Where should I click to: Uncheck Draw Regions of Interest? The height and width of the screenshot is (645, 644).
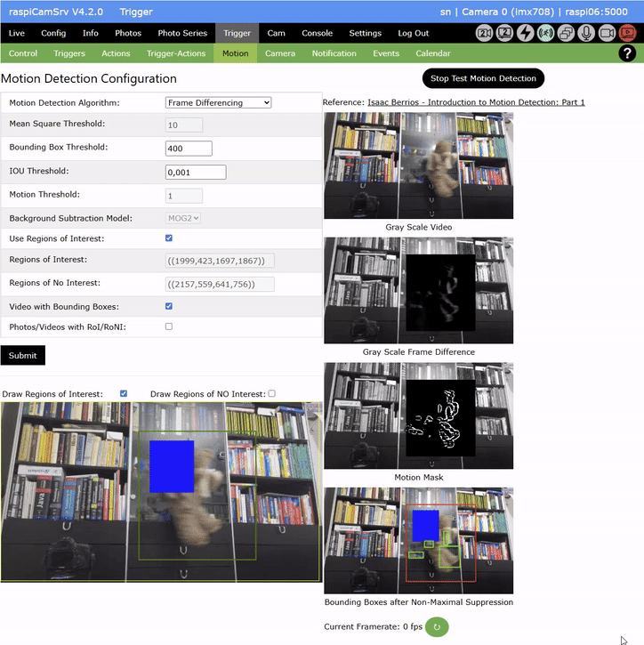(x=124, y=393)
